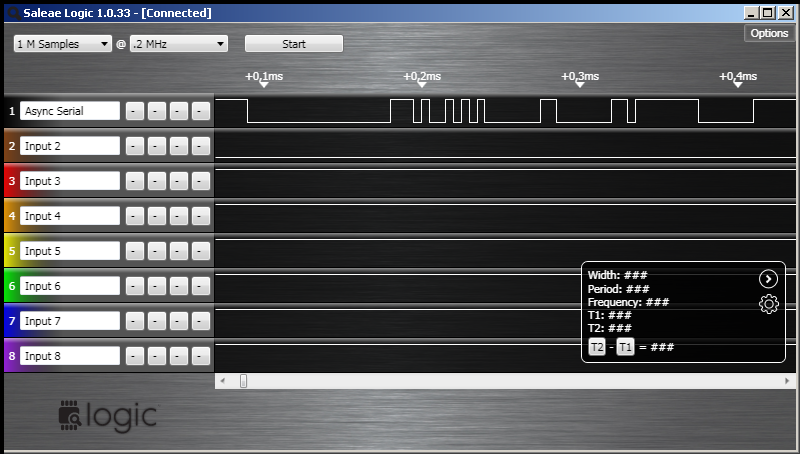800x454 pixels.
Task: Click the horizontal scrollbar thumb
Action: (244, 381)
